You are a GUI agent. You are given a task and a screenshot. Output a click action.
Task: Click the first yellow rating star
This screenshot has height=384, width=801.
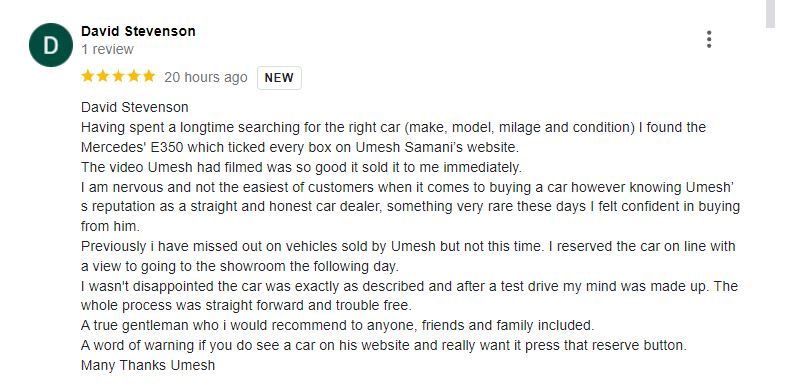(87, 77)
